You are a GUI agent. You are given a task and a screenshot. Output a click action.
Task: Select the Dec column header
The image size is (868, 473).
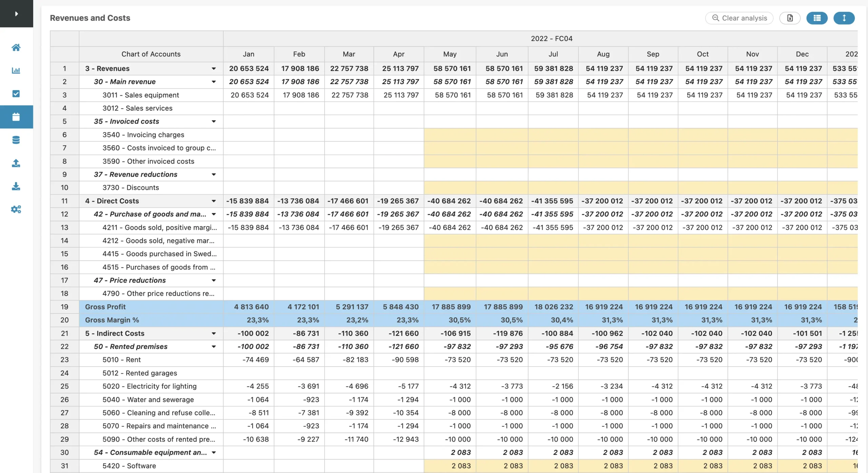(802, 54)
